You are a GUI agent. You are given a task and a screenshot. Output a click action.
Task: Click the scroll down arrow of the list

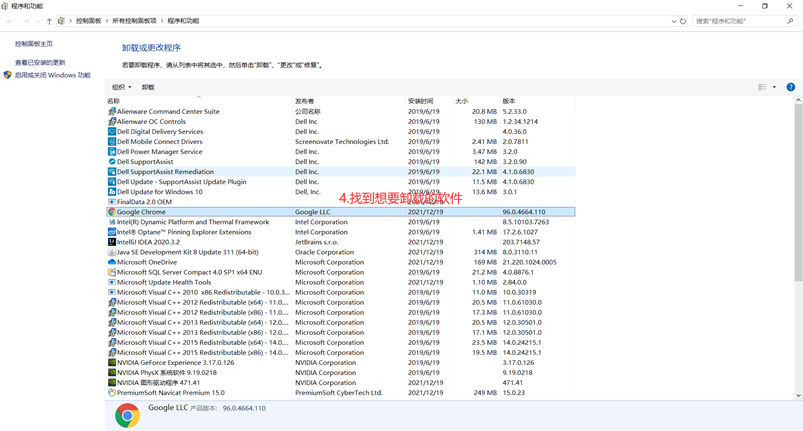click(798, 395)
